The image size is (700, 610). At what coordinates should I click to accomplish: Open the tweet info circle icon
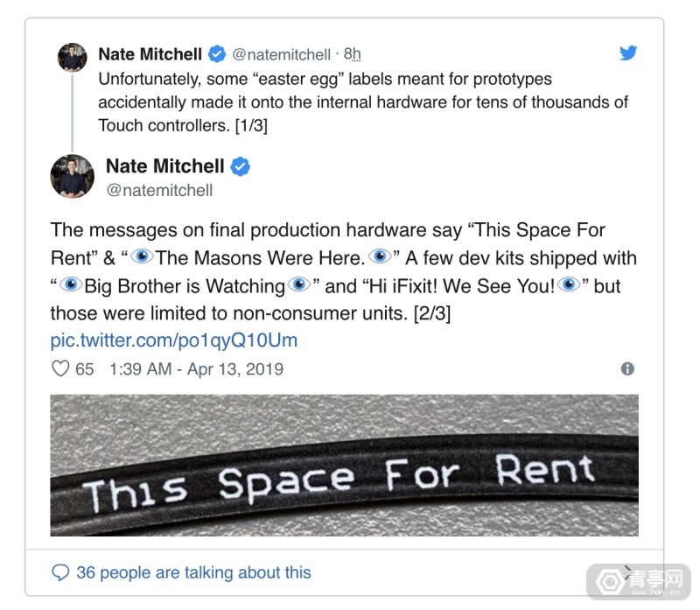[x=627, y=368]
